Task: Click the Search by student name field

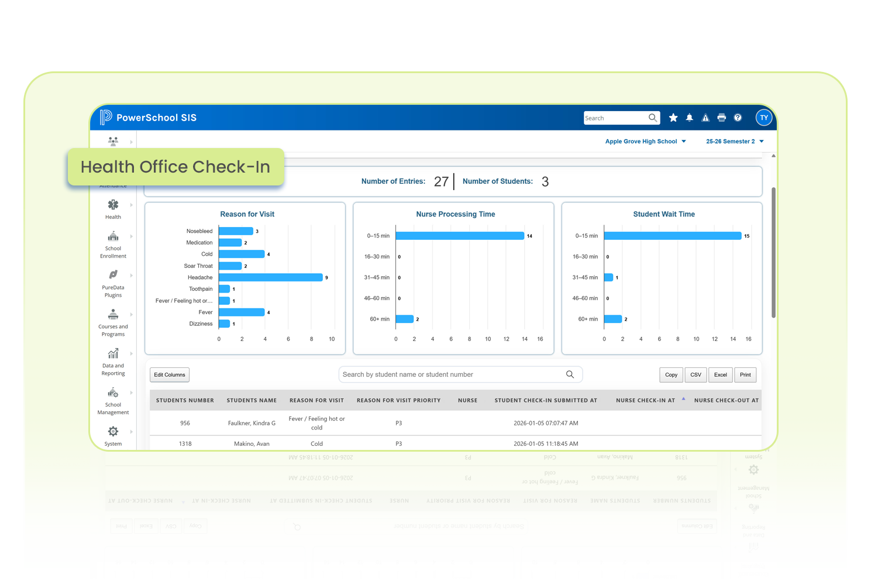Action: [450, 374]
